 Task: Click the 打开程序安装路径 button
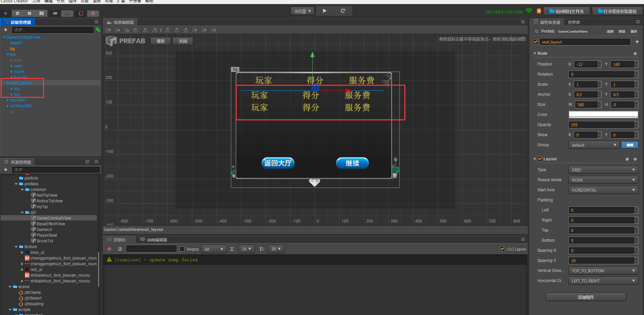point(617,11)
